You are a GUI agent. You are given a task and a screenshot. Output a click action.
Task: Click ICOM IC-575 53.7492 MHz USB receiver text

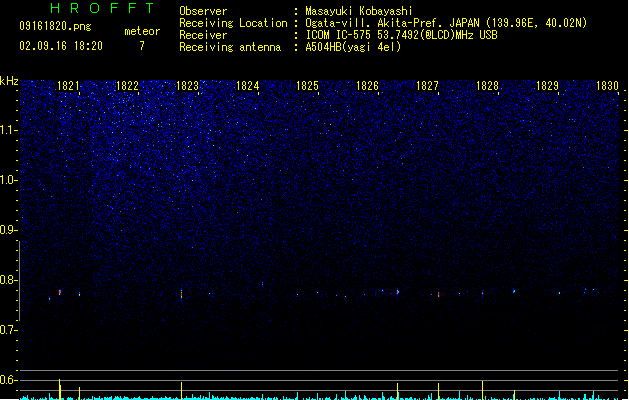coord(401,35)
